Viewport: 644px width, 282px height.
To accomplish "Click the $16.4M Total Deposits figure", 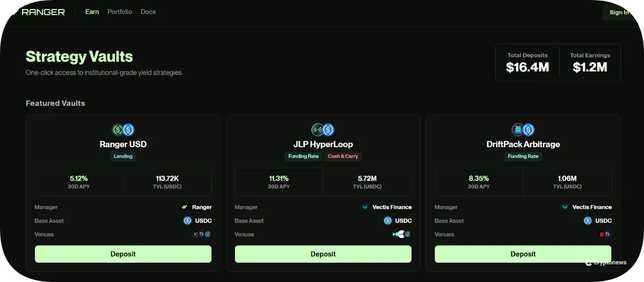I will point(528,67).
